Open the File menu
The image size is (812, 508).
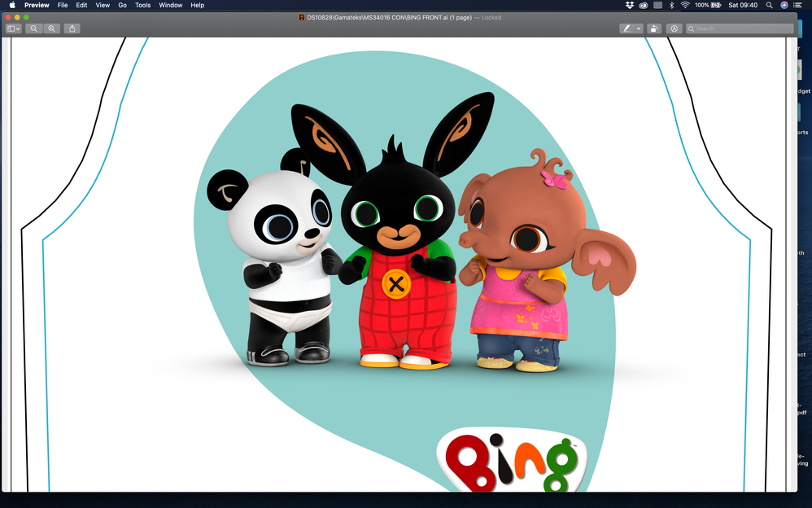coord(63,5)
